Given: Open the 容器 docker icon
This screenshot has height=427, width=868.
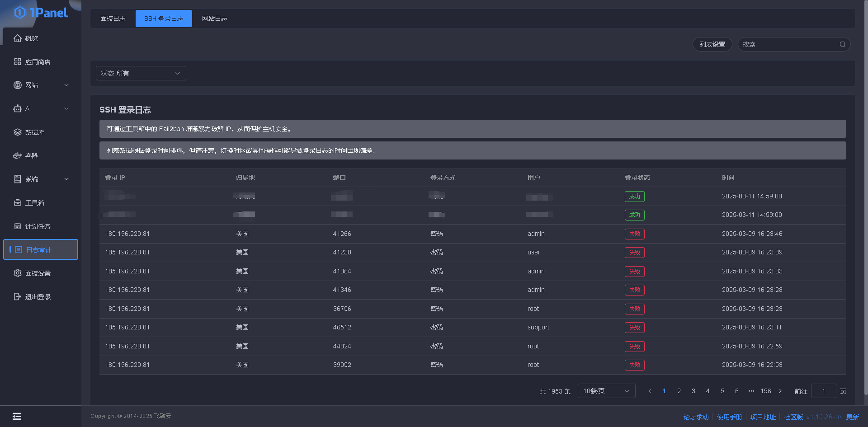Looking at the screenshot, I should (18, 156).
